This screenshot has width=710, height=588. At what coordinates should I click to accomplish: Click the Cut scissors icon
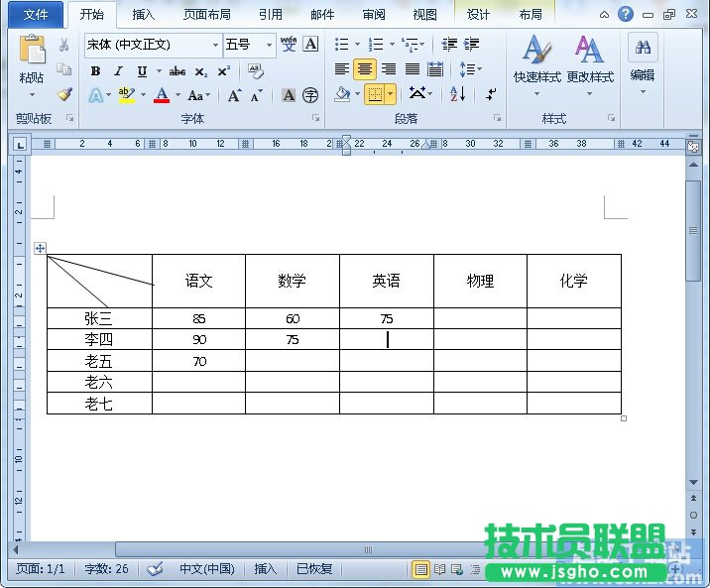click(x=64, y=45)
